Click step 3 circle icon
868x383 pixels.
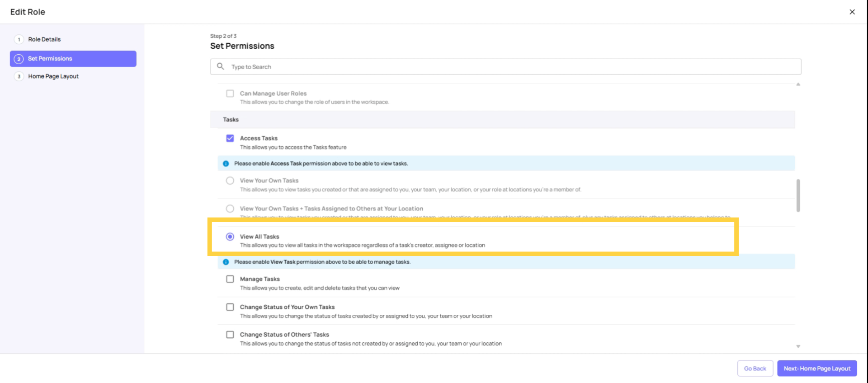[x=19, y=76]
